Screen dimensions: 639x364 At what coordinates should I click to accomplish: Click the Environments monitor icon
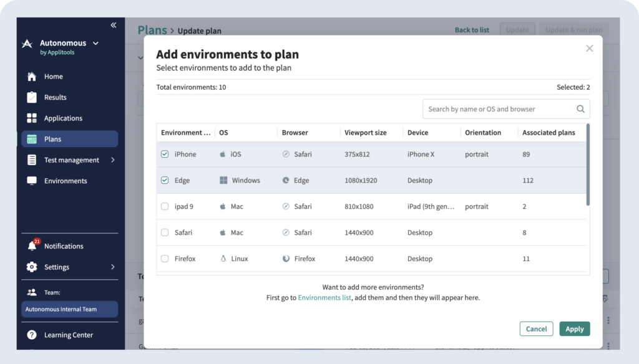point(32,181)
